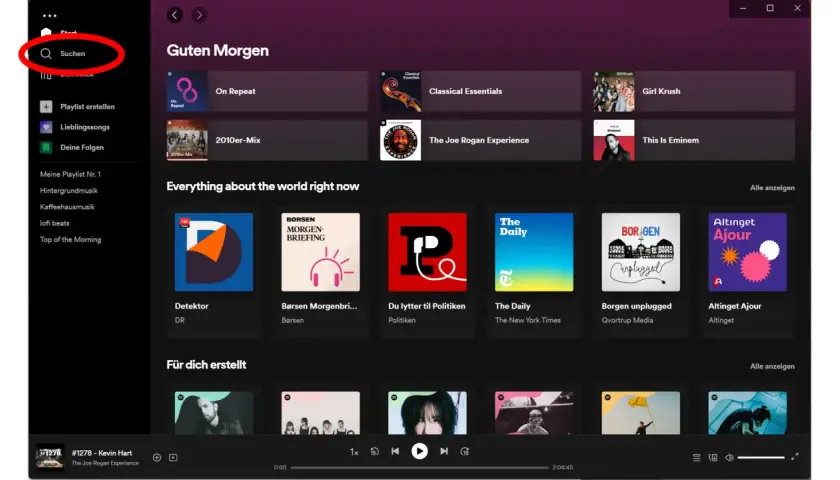Click the 2:04:45 duration label

pyautogui.click(x=562, y=468)
